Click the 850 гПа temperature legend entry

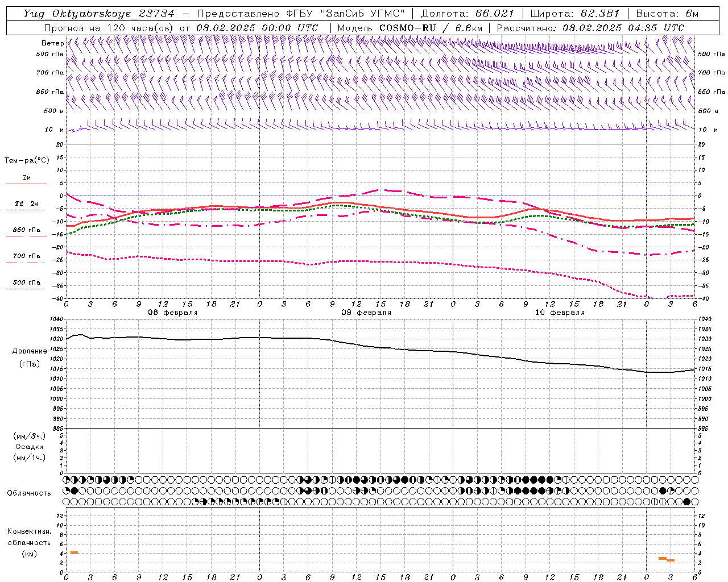click(27, 230)
